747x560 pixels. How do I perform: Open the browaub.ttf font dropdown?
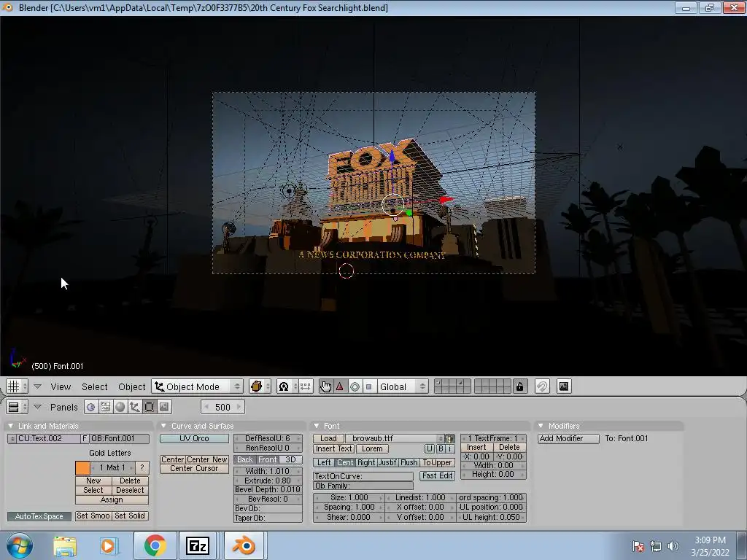395,438
